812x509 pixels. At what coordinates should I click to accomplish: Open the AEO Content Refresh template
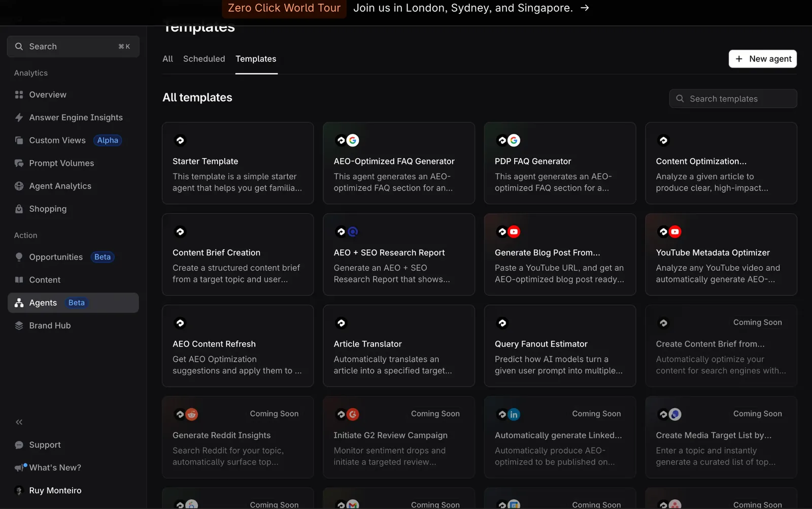pos(238,346)
